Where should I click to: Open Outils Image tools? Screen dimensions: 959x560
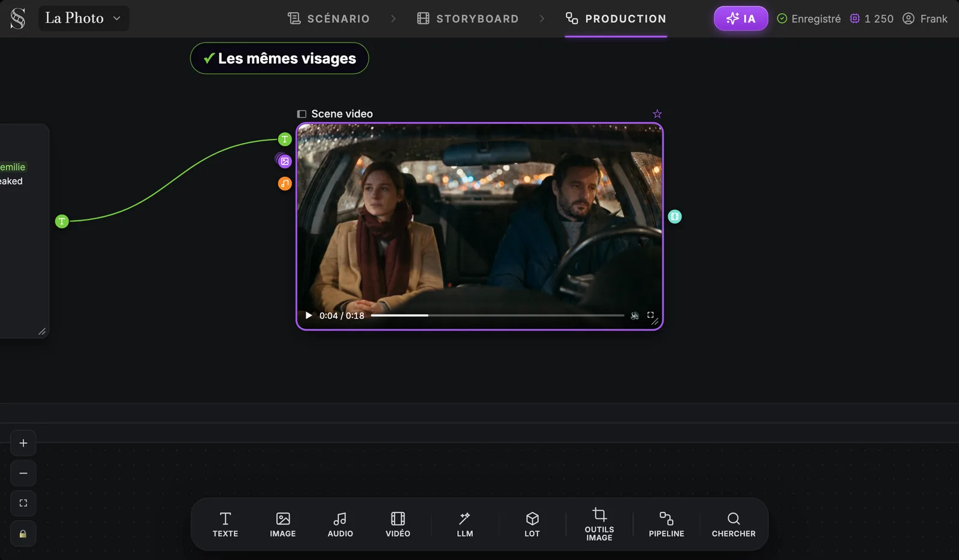599,524
